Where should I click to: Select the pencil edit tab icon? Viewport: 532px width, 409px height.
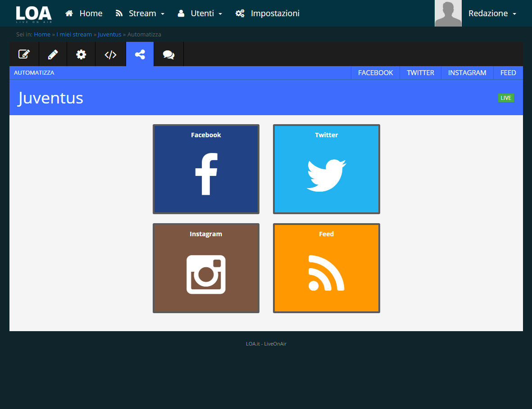(x=53, y=54)
